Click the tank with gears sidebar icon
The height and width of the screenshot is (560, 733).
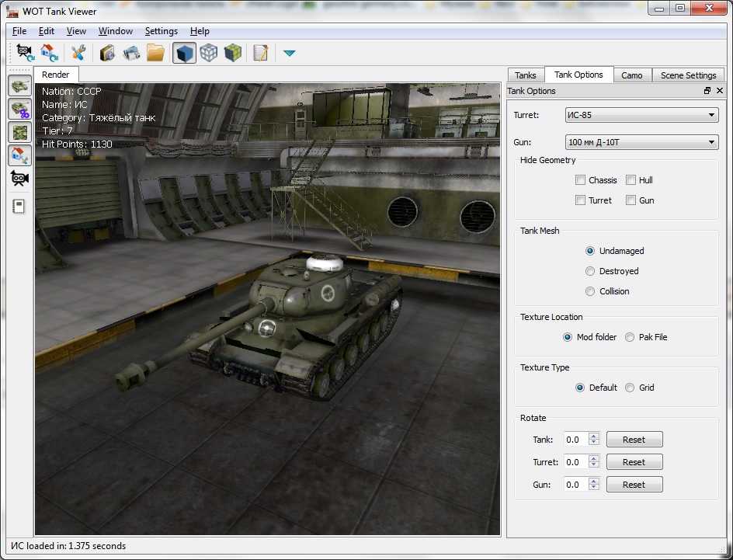[x=19, y=109]
